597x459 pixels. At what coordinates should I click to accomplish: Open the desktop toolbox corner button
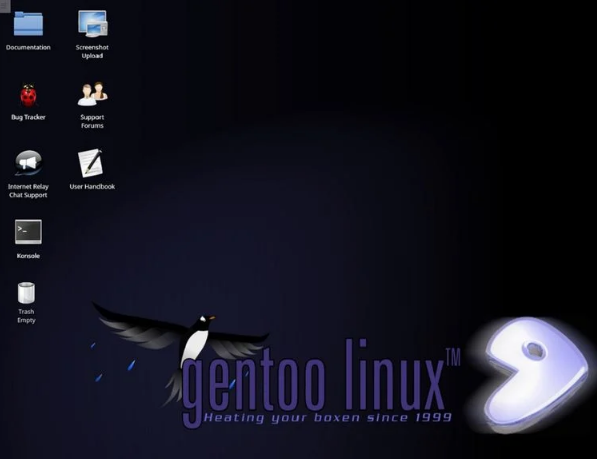(x=5, y=6)
